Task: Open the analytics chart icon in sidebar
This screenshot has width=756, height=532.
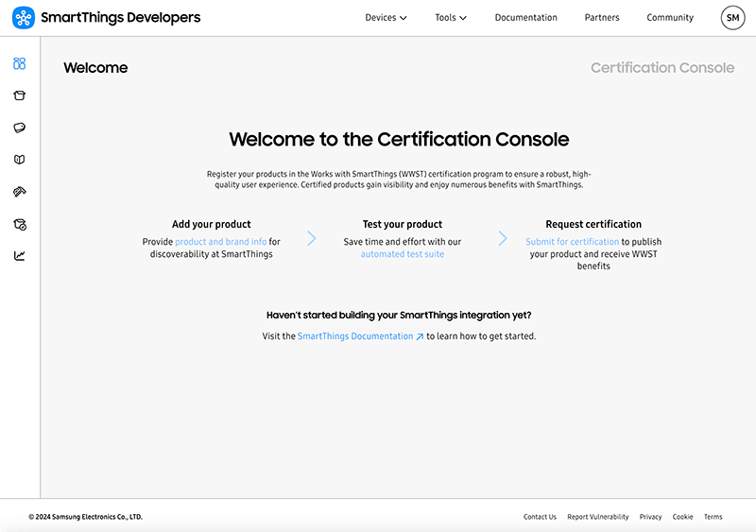Action: 19,256
